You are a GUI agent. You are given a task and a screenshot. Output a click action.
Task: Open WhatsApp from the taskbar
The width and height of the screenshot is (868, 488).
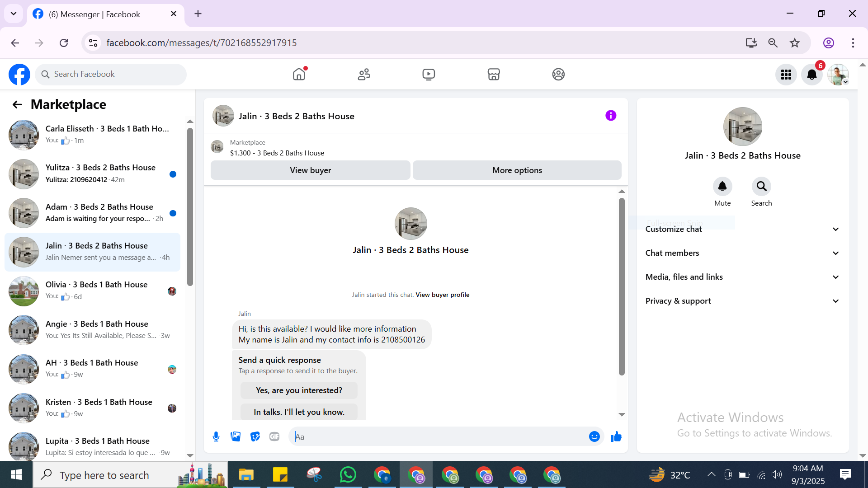348,475
